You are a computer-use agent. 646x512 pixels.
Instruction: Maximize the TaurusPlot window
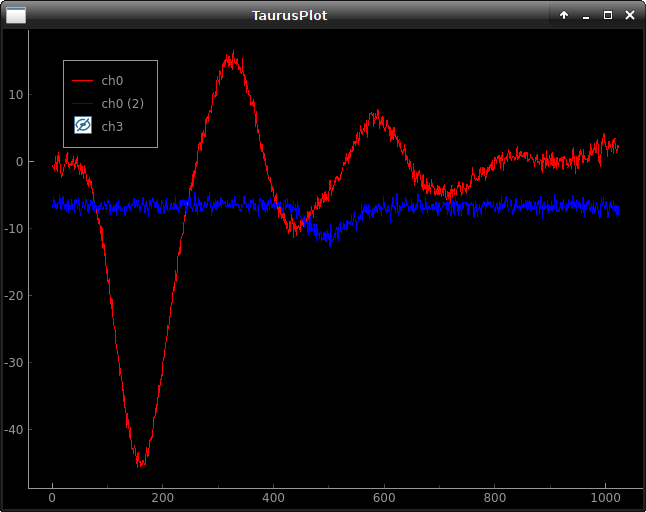607,15
